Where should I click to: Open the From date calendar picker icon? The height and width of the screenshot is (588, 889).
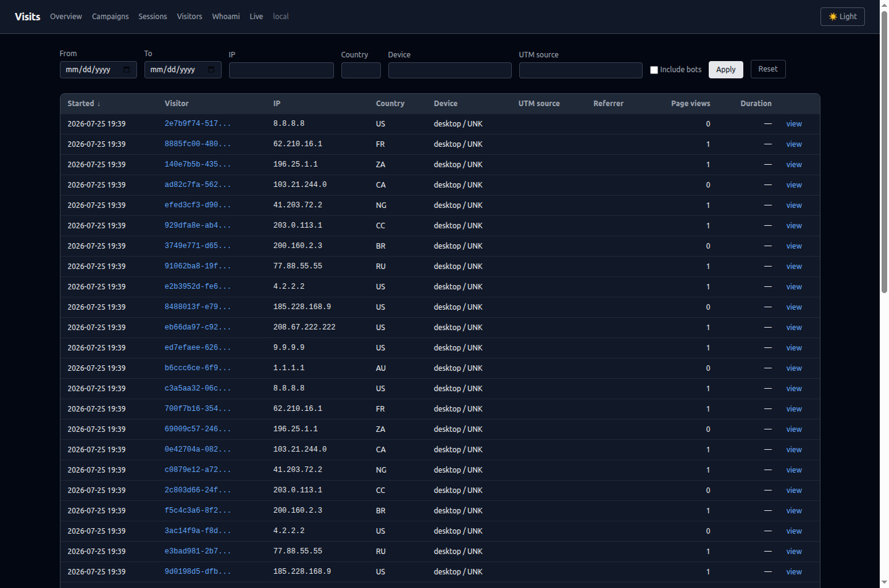(127, 70)
